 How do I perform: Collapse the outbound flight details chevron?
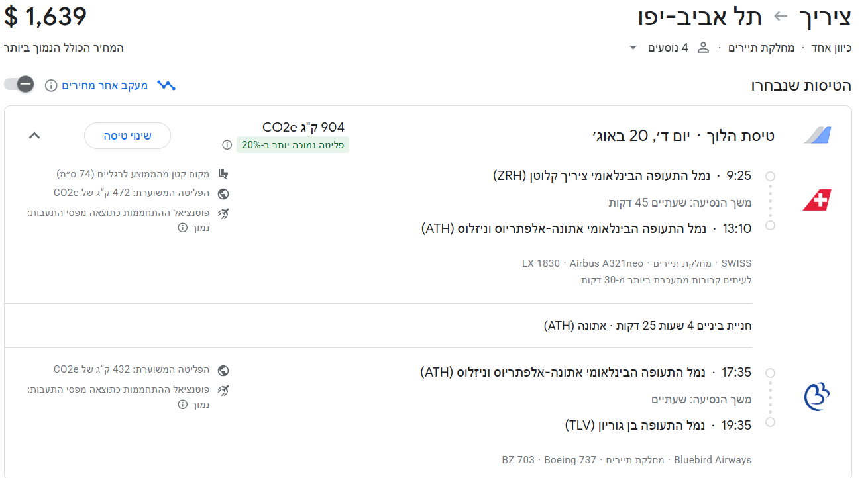(34, 136)
